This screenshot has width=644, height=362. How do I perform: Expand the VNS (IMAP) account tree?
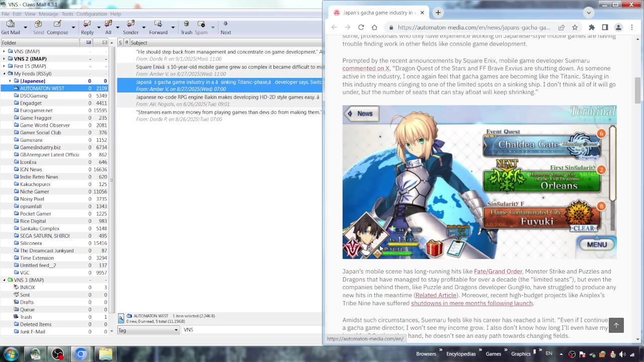(x=4, y=51)
